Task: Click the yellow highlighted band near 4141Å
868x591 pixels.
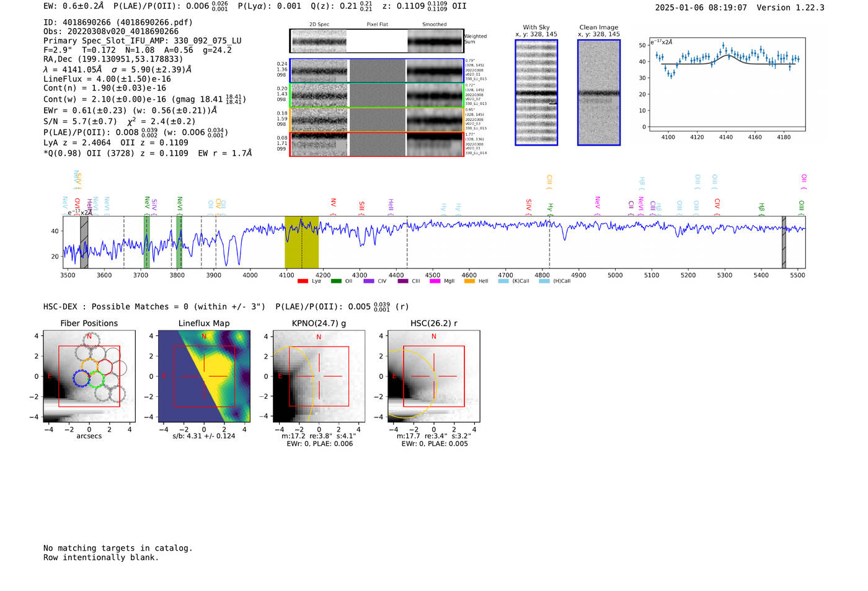Action: (x=301, y=242)
